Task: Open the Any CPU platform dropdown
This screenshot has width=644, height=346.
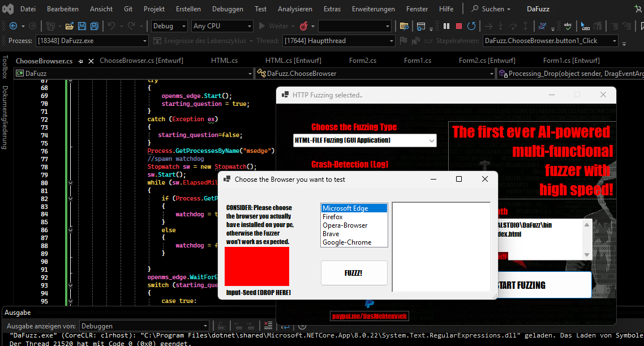Action: coord(222,26)
